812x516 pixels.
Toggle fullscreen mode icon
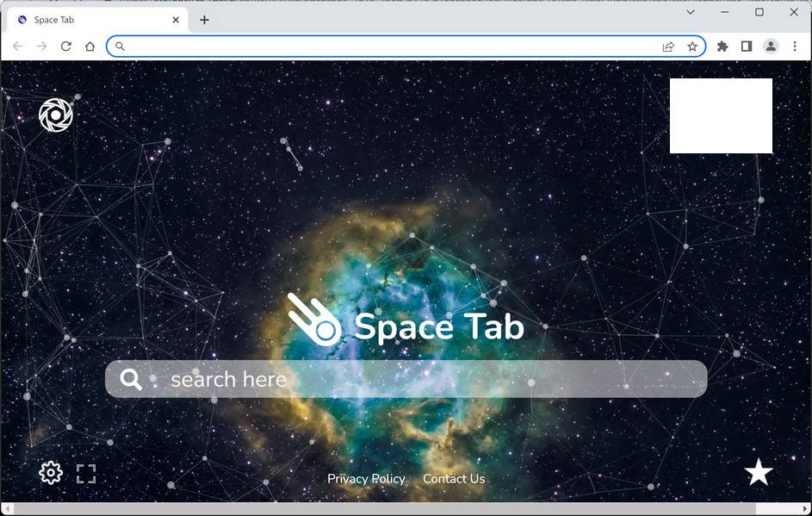(86, 474)
